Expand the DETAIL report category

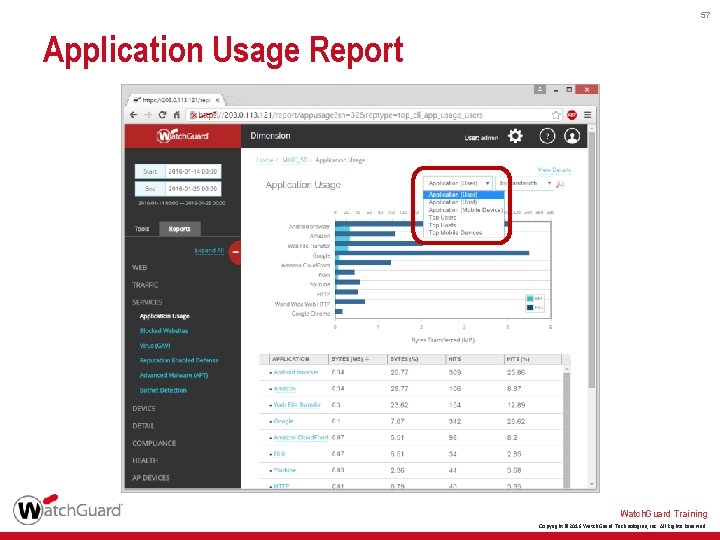point(143,426)
